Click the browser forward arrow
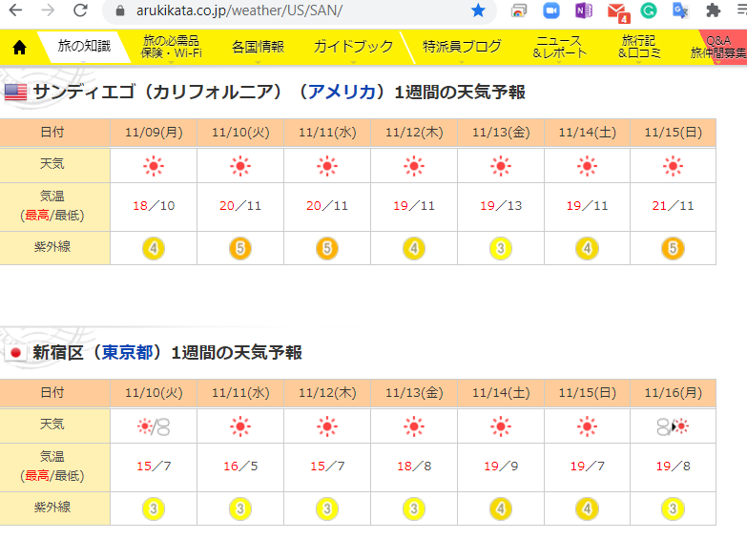Screen dimensions: 747x560 48,10
